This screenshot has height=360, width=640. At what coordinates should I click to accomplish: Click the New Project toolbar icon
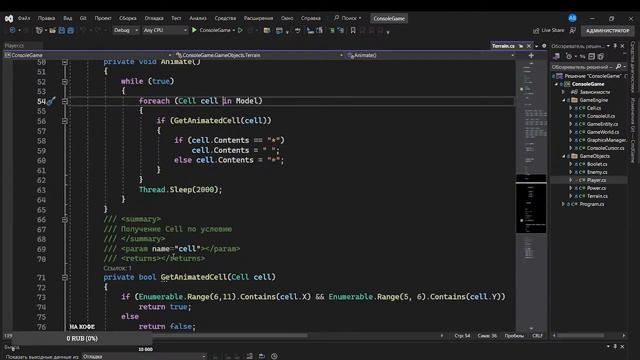(39, 30)
